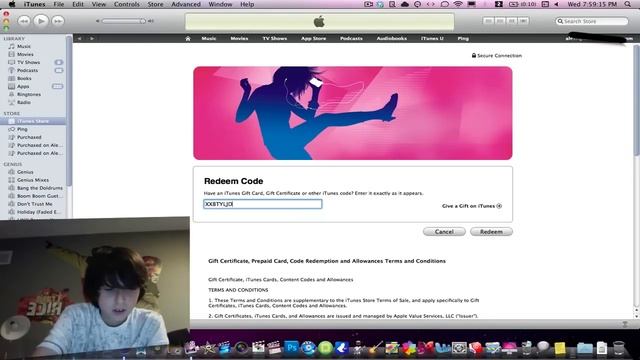640x360 pixels.
Task: Open the TV Shows store tab
Action: click(x=275, y=38)
